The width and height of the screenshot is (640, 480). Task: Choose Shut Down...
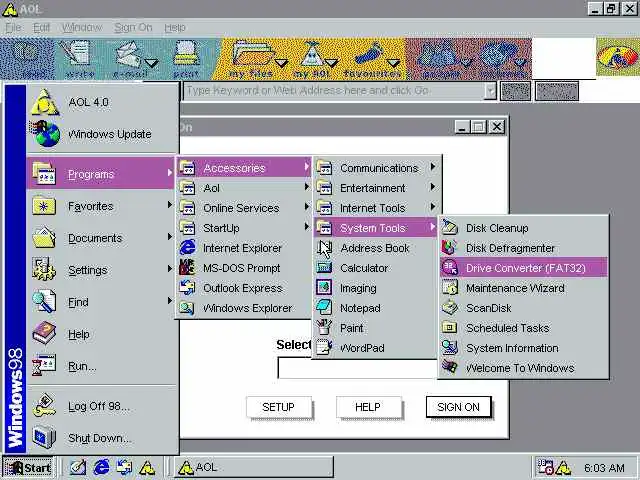(102, 438)
